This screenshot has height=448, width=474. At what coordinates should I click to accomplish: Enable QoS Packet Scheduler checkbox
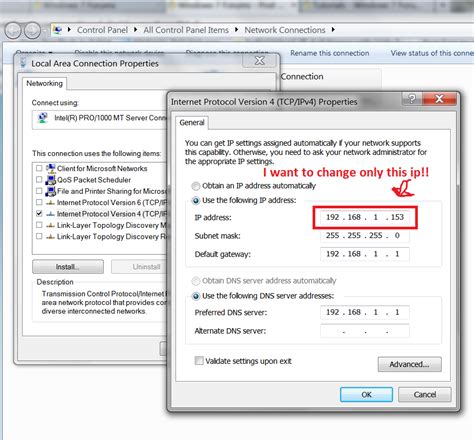39,180
